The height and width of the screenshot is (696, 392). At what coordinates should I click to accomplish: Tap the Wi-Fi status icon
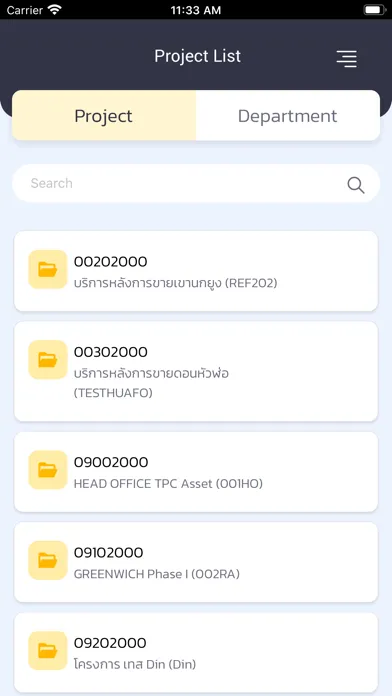pos(55,10)
